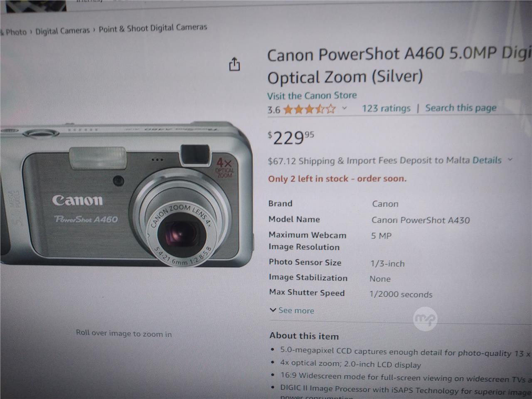Click the Canon PowerShot A460 product image
The image size is (532, 399).
pyautogui.click(x=125, y=195)
